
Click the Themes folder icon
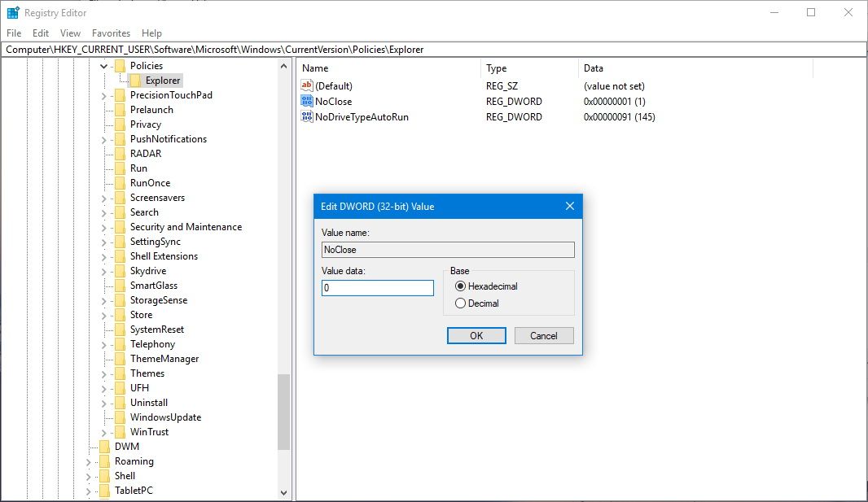[121, 373]
